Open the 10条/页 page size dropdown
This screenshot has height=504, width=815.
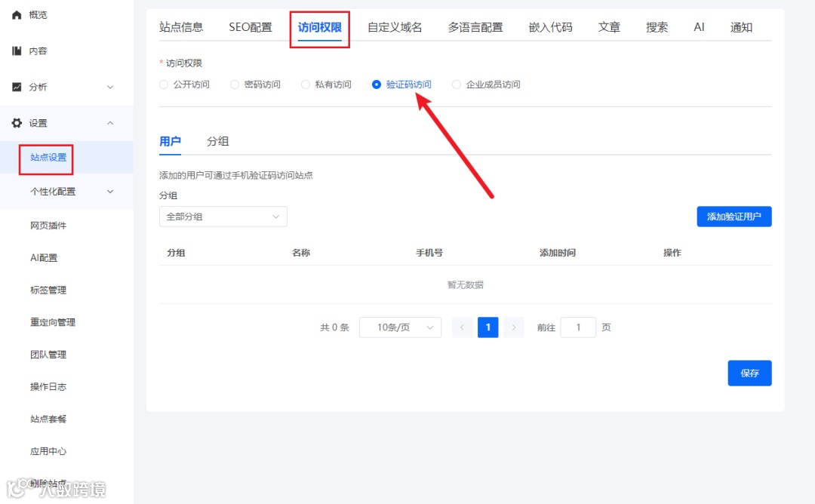point(400,327)
